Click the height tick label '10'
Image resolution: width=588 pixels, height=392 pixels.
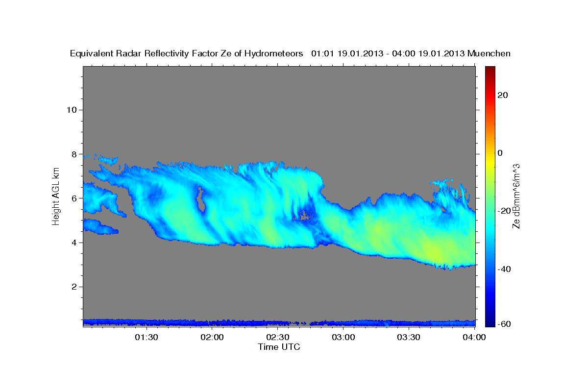click(x=72, y=110)
